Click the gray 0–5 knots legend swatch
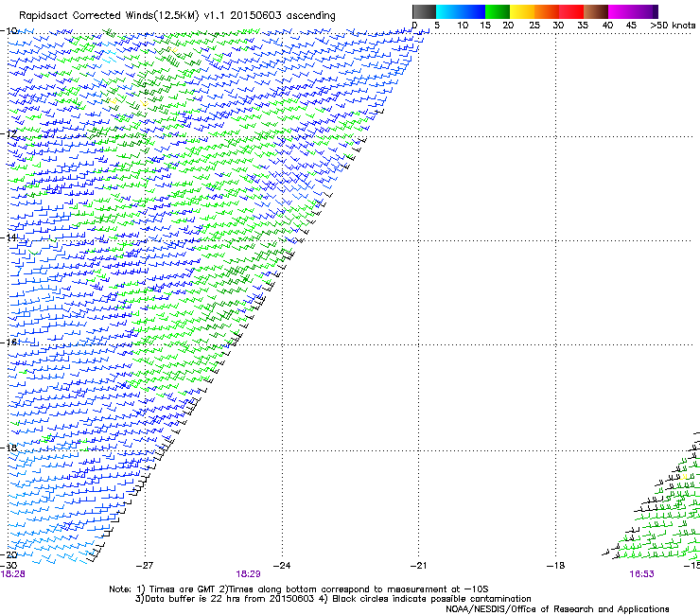Screen dimensions: 700x615 click(424, 11)
